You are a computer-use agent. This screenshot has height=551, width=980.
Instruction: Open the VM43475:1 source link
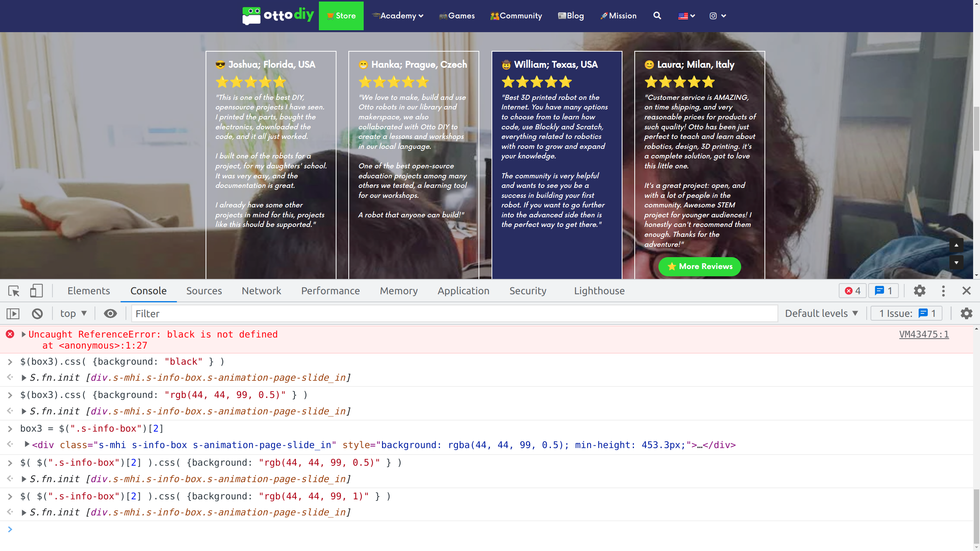(924, 334)
